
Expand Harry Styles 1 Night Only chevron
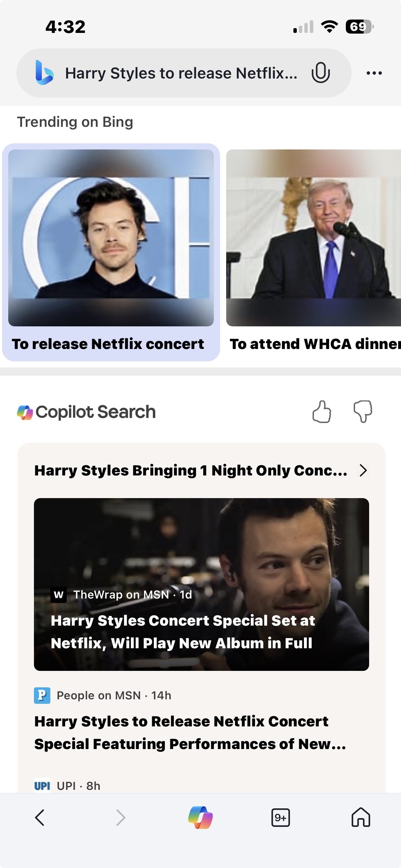point(363,470)
